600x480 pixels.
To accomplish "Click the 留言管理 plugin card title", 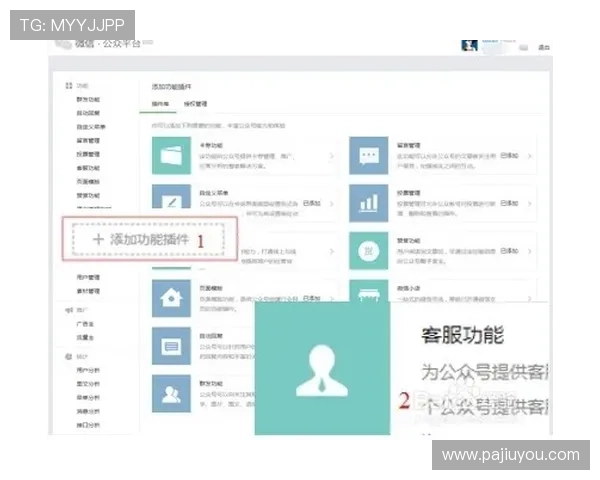I will click(409, 145).
